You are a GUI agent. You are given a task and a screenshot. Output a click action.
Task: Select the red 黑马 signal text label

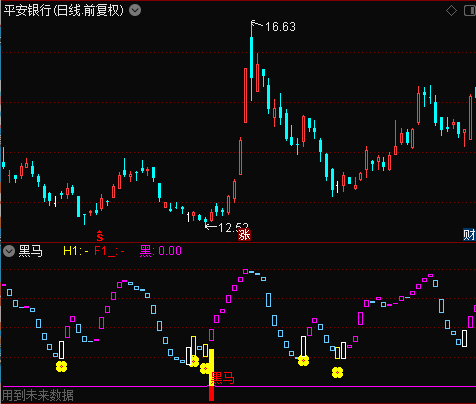(223, 378)
